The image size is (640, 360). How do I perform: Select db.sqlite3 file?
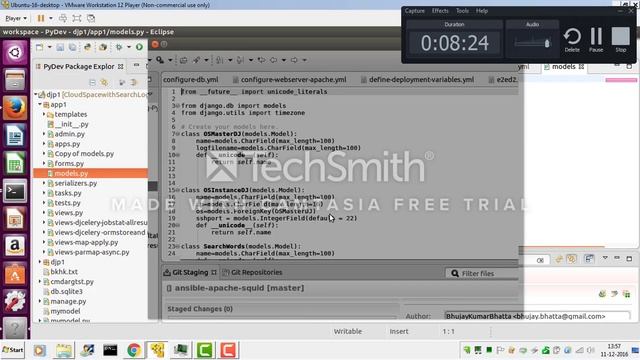[67, 291]
